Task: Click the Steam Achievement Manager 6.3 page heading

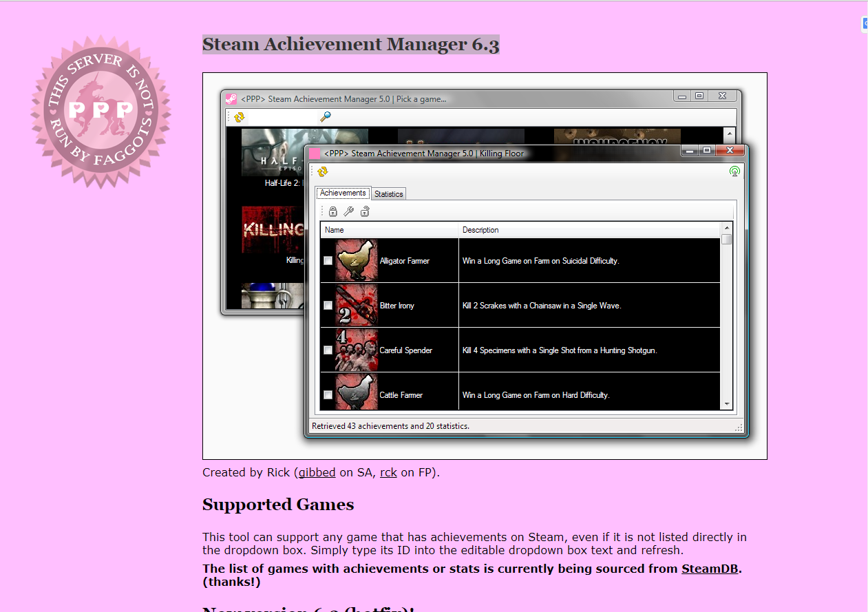Action: pos(350,45)
